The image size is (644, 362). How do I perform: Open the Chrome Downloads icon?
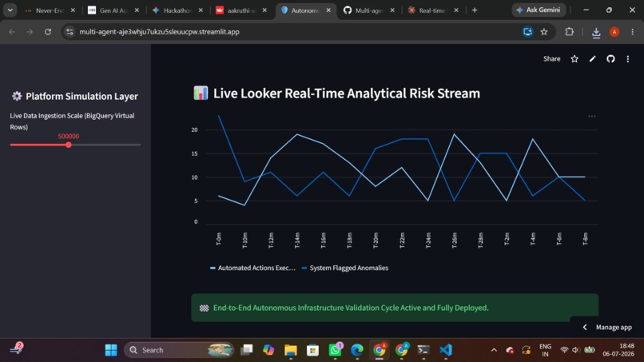point(596,32)
